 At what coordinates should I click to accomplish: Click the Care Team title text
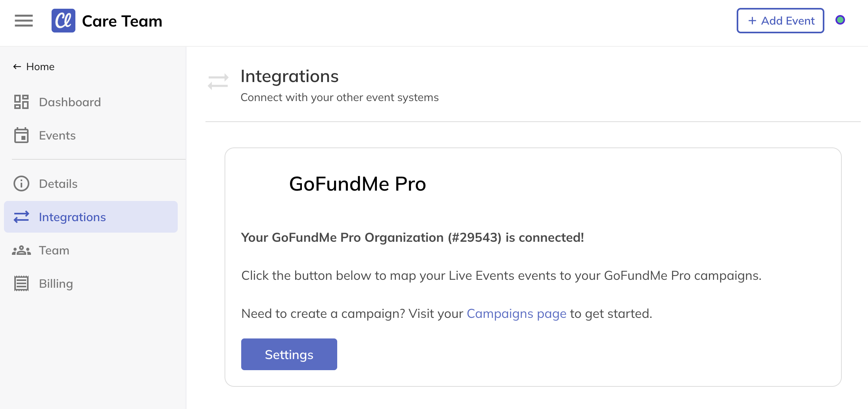pyautogui.click(x=122, y=21)
